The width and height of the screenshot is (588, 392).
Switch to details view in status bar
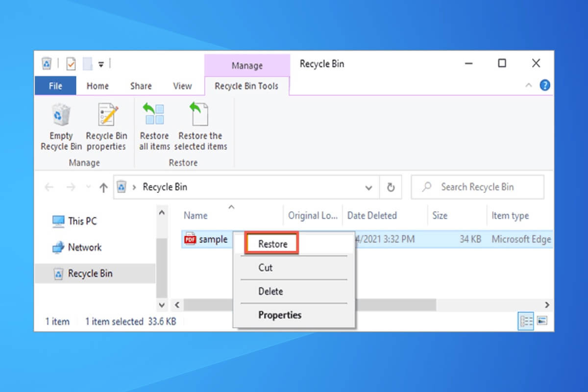click(526, 321)
